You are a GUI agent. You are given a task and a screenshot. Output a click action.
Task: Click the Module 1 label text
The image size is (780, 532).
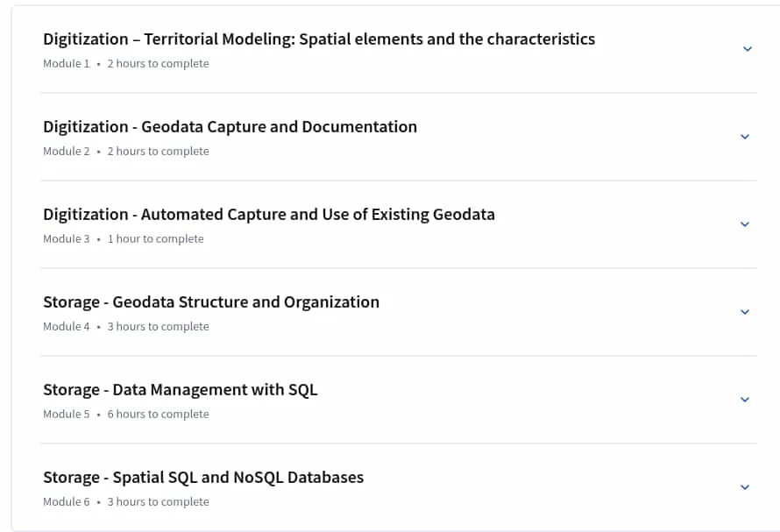click(x=66, y=64)
